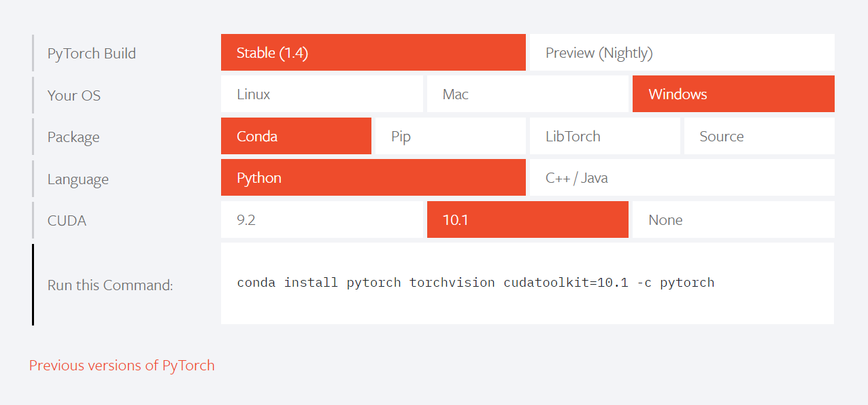Select CUDA version 9.2
The width and height of the screenshot is (868, 405).
pyautogui.click(x=321, y=219)
